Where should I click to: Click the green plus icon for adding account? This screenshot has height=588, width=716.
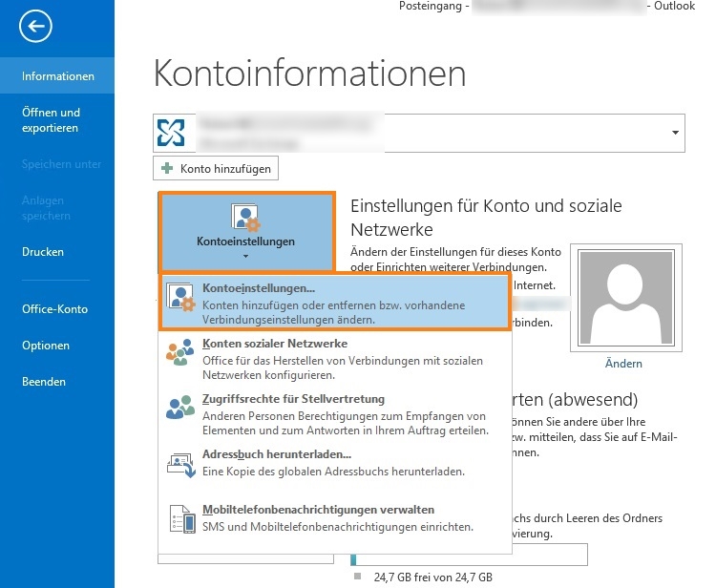[x=167, y=169]
